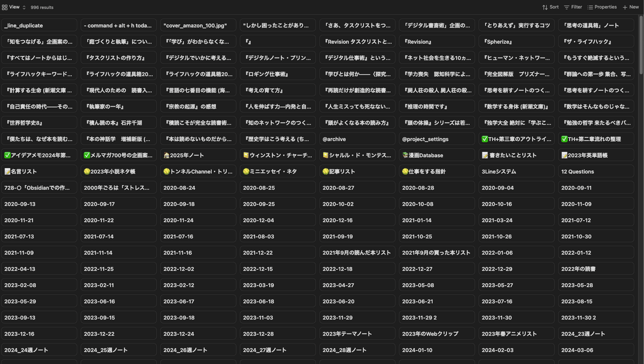Open the @archive card
The image size is (644, 364).
357,139
